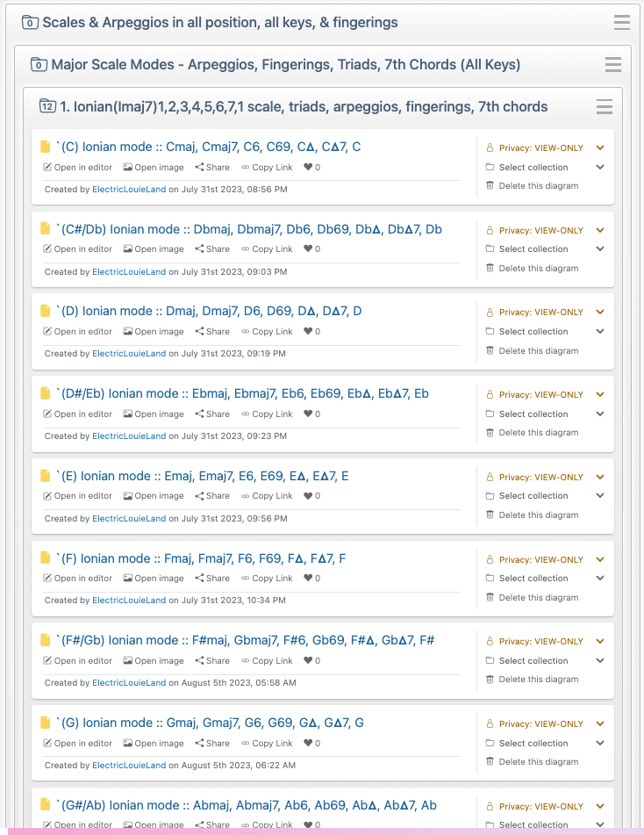Open the 1. Ionian(Imaj7) collection title
Screen dimensions: 644x835
304,106
